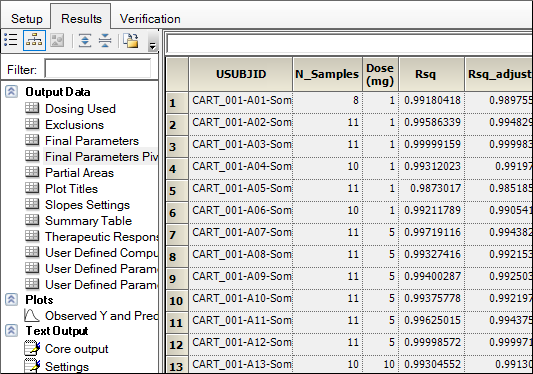Select row header 7
Screen dimensions: 533x374
pyautogui.click(x=177, y=235)
